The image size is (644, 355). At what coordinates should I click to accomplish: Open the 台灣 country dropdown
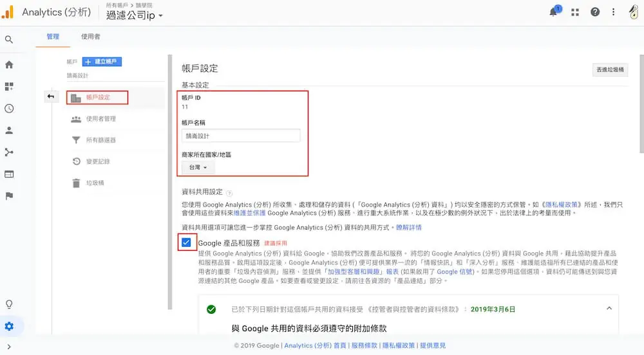tap(198, 168)
